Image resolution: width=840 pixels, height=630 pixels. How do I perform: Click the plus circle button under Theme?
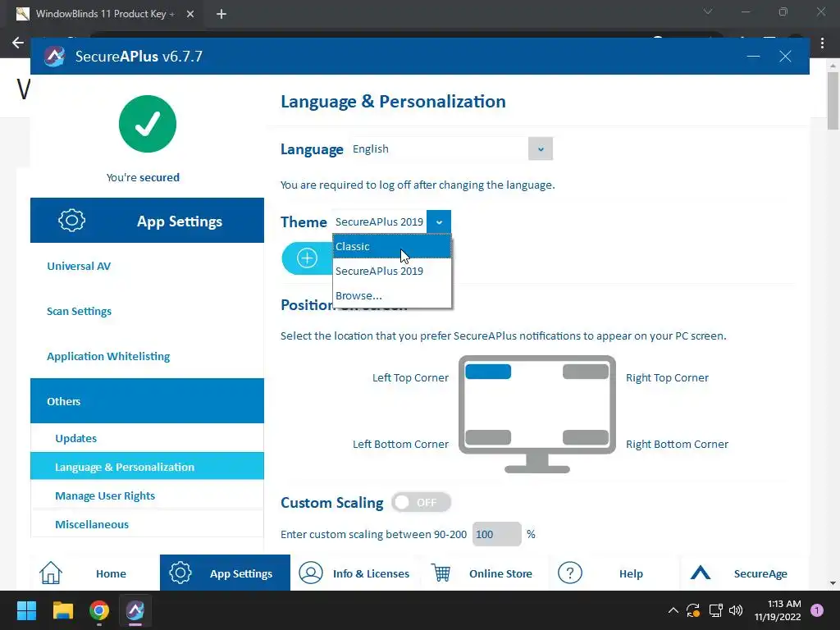point(307,258)
